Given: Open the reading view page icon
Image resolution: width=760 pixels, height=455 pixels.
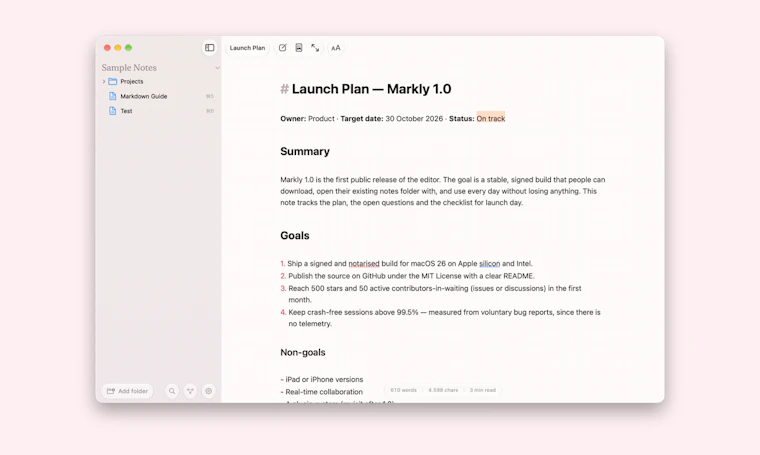Looking at the screenshot, I should coord(299,48).
